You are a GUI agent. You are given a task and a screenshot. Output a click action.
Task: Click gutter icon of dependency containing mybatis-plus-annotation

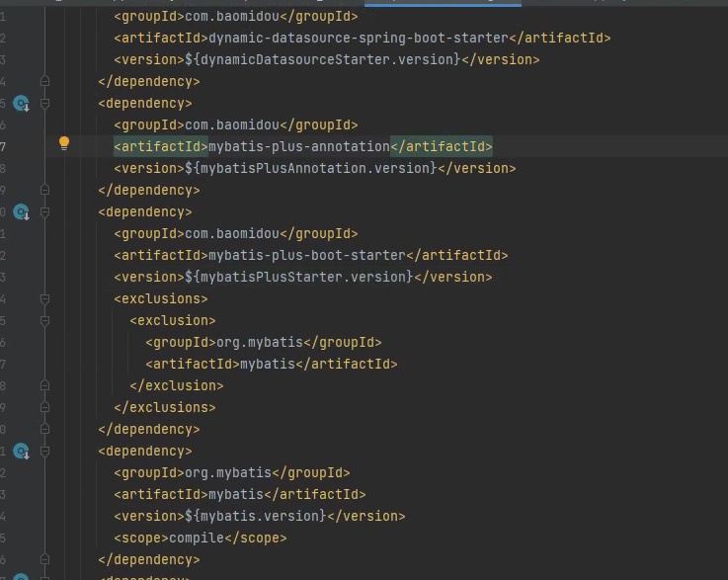click(x=22, y=103)
